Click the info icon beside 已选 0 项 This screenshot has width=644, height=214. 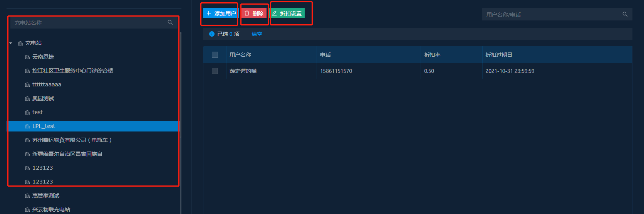tap(211, 34)
